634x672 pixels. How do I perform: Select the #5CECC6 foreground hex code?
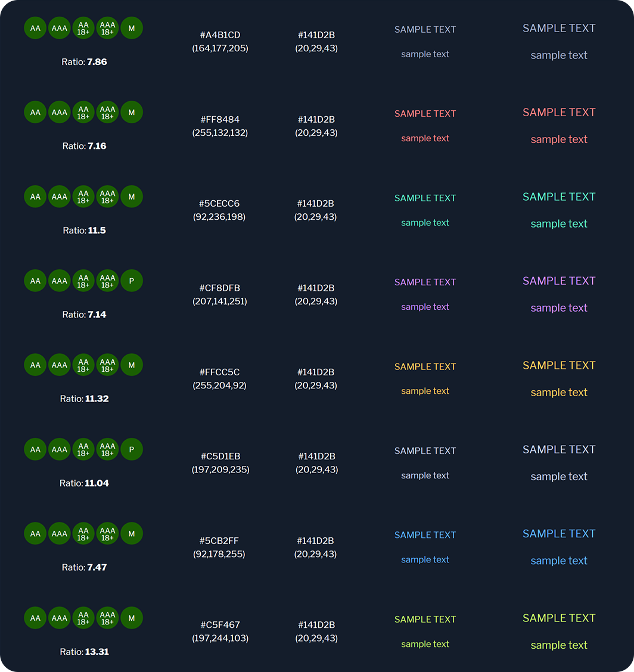tap(219, 204)
